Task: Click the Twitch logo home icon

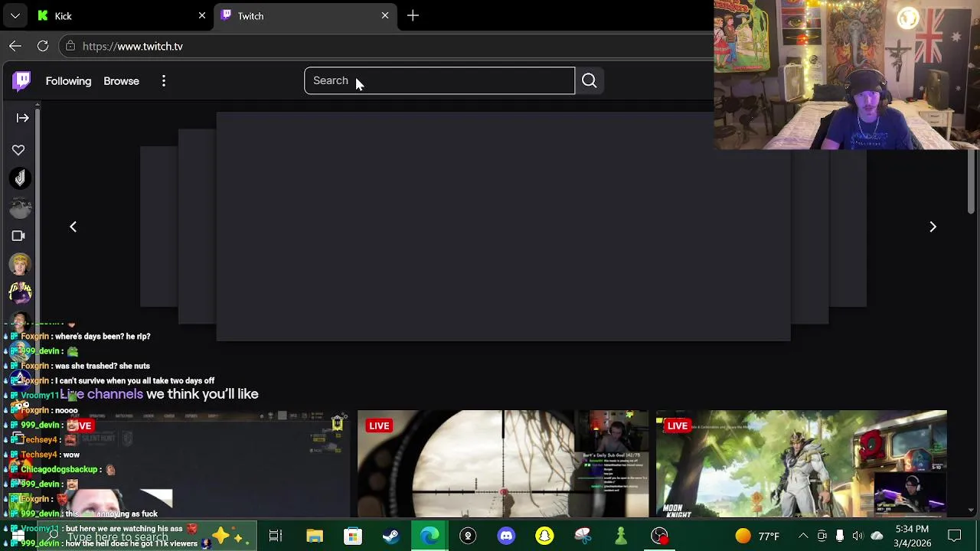Action: point(21,80)
